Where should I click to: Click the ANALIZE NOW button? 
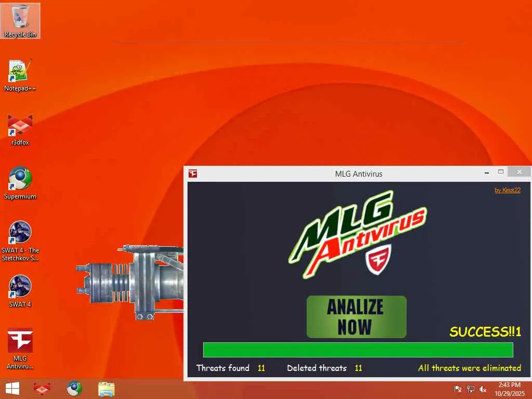[x=356, y=317]
